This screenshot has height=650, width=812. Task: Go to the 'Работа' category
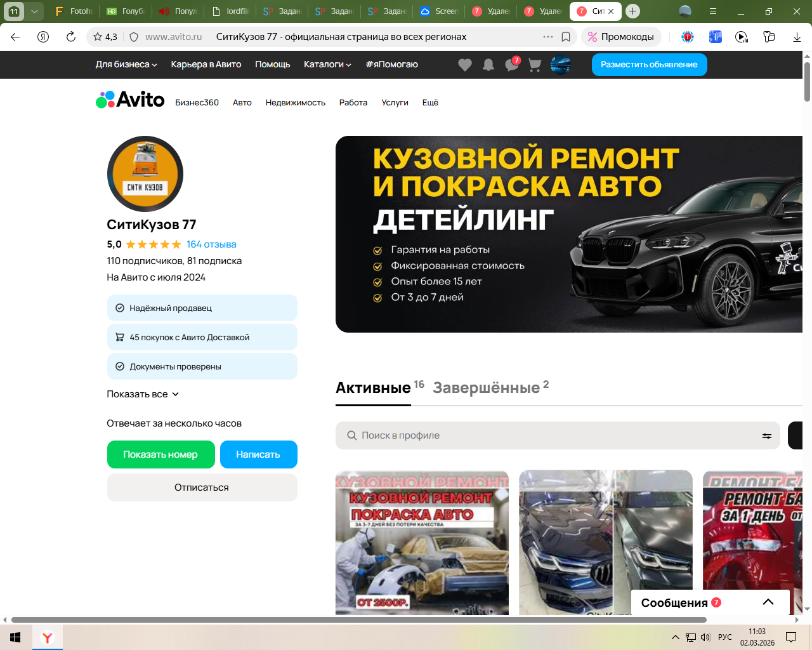(x=353, y=102)
